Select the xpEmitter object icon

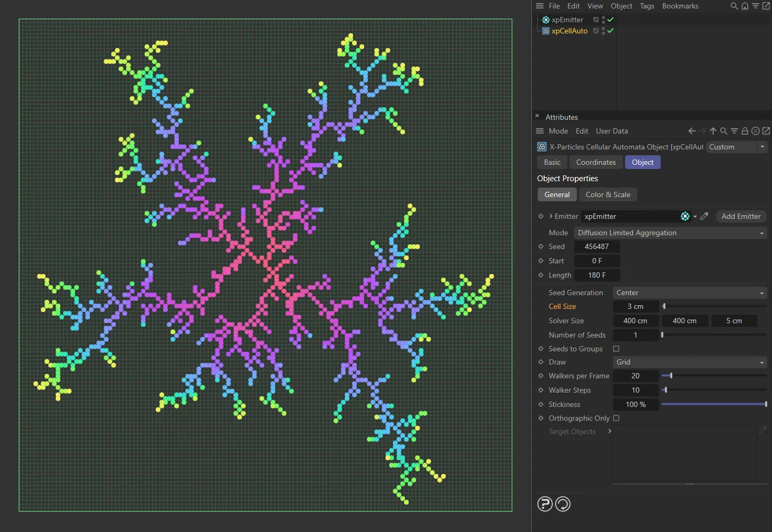coord(546,20)
